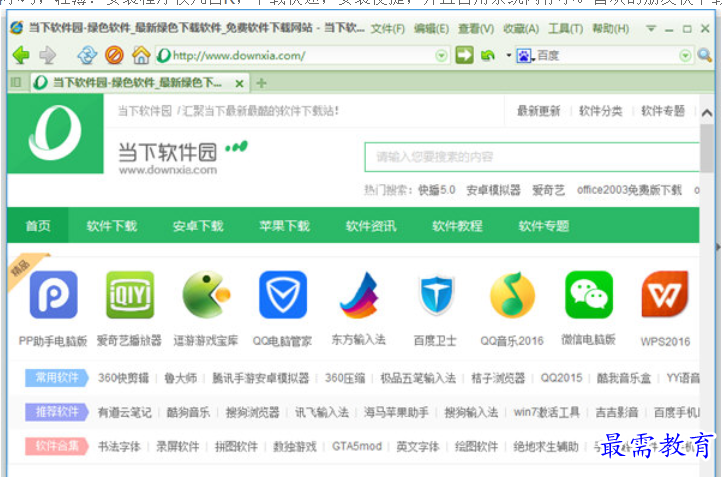Open the 逗游游戏宝库 icon

(206, 295)
